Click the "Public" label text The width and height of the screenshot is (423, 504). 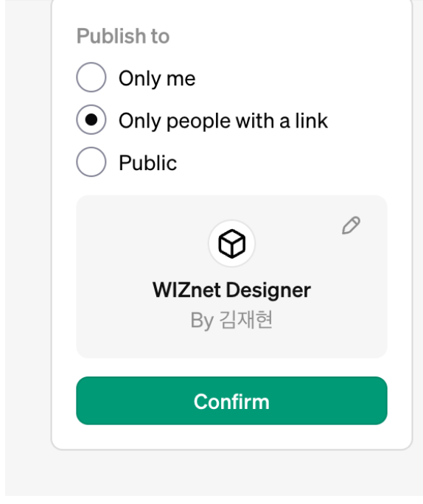[147, 163]
